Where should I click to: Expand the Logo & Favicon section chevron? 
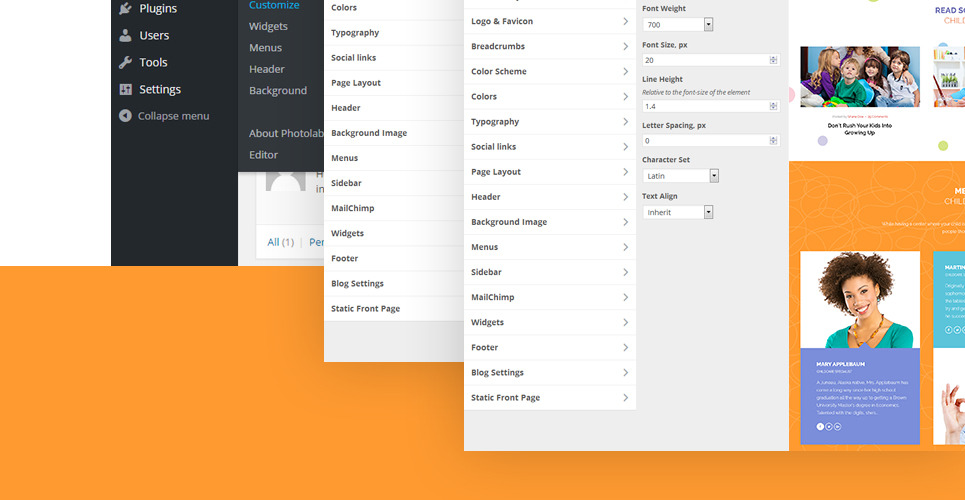point(625,21)
